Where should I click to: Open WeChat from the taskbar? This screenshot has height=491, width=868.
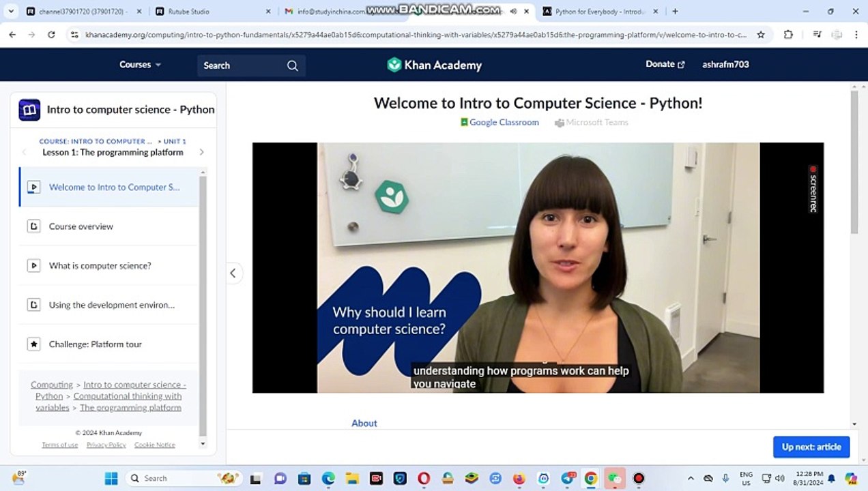click(x=615, y=478)
